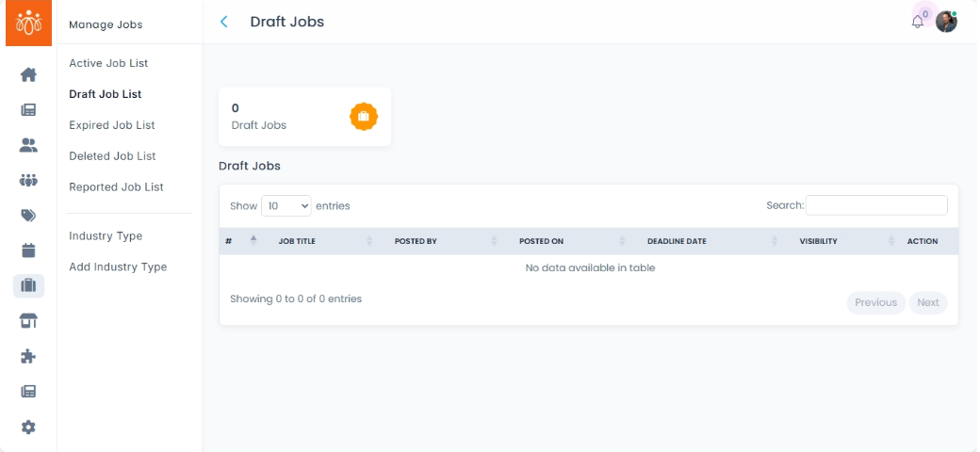The height and width of the screenshot is (452, 980).
Task: Click the home icon in sidebar
Action: (28, 74)
